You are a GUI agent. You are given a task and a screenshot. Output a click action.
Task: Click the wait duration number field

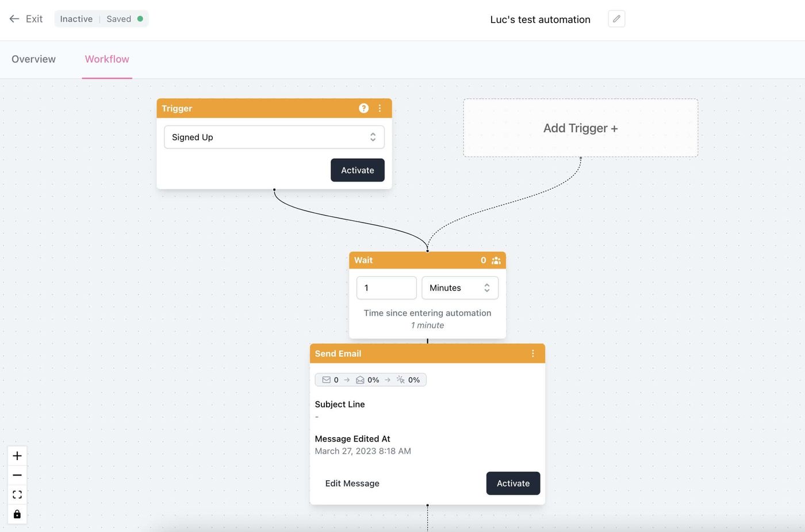386,288
